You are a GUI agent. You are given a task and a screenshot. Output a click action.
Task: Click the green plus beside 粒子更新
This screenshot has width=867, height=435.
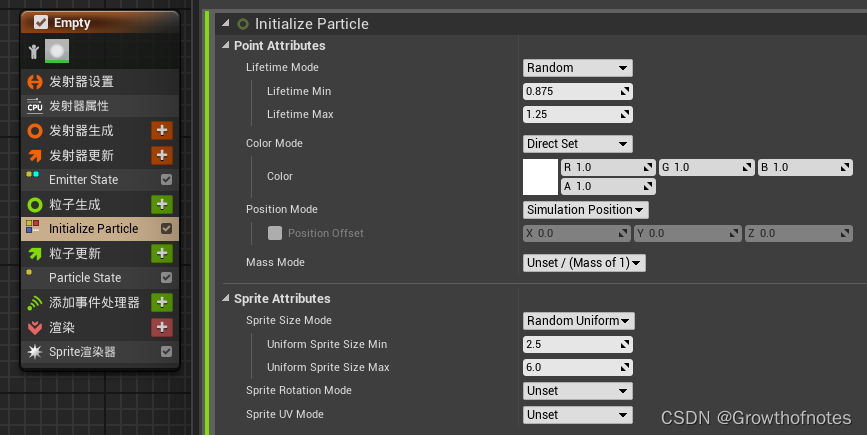(162, 253)
